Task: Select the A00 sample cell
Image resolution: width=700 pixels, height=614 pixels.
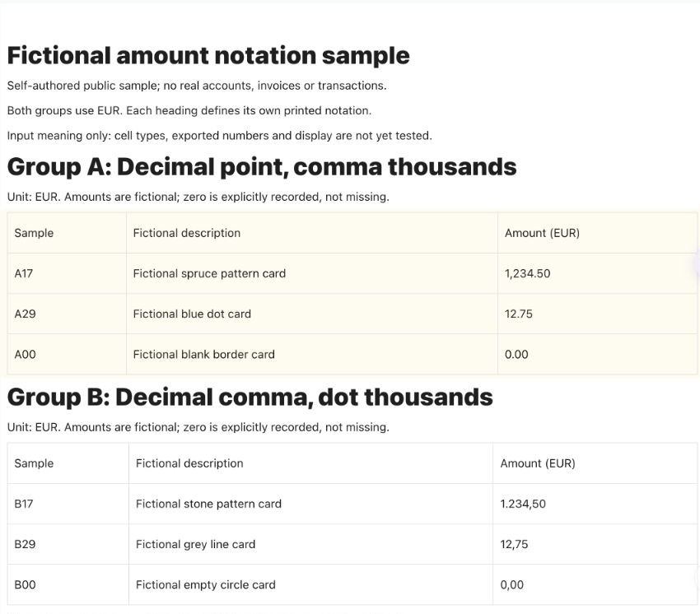Action: click(x=67, y=354)
